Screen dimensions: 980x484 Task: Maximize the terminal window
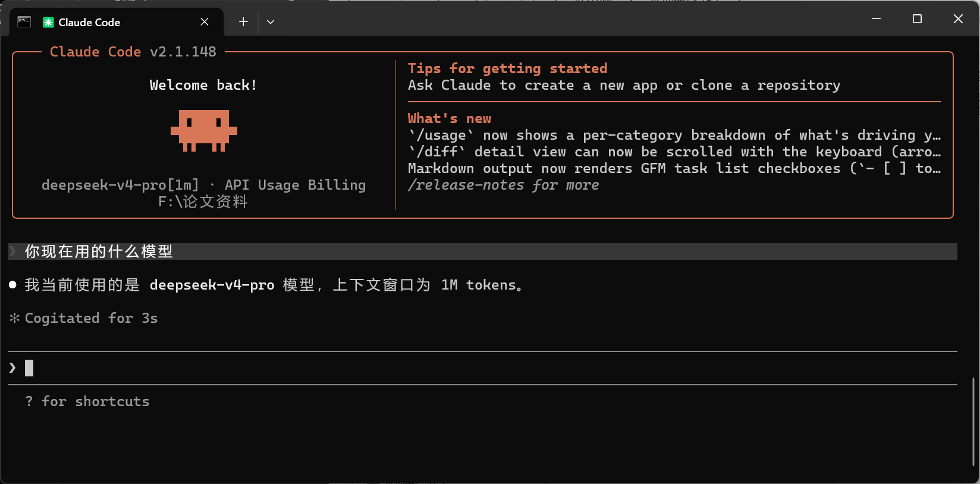pyautogui.click(x=917, y=18)
